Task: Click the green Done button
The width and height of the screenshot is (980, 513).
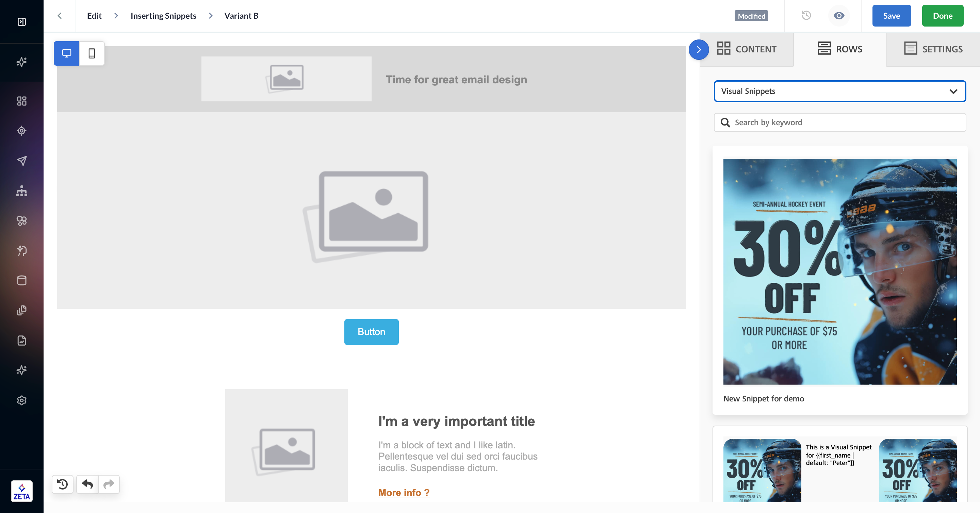Action: coord(942,16)
